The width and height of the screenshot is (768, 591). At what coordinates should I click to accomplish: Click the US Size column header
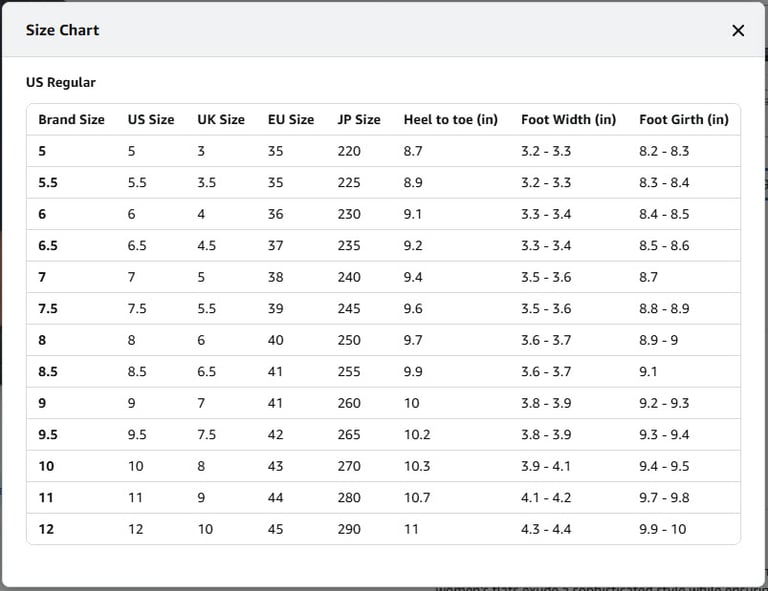tap(151, 119)
